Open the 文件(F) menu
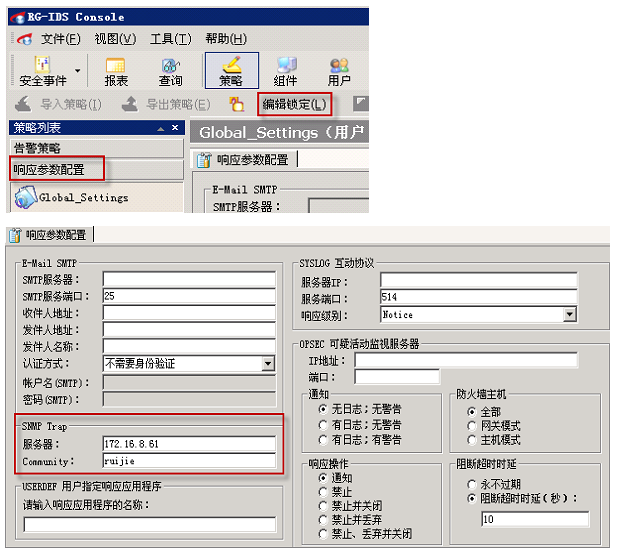The image size is (618, 550). (61, 39)
